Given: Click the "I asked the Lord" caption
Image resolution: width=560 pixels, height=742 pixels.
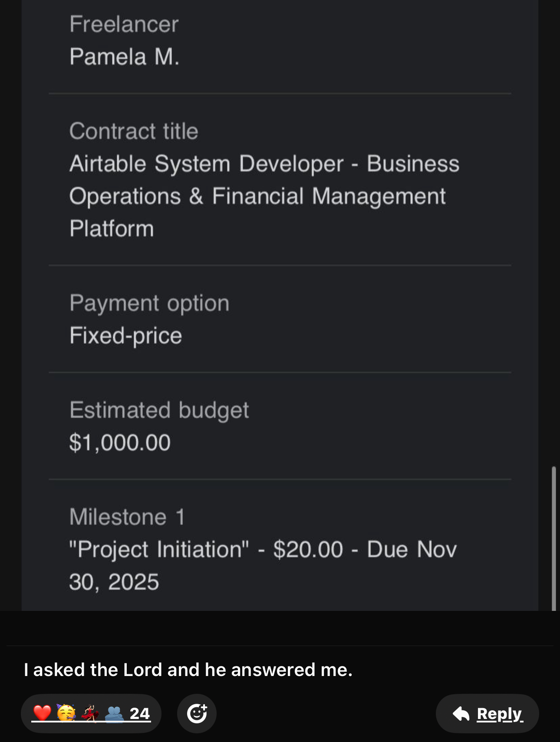Looking at the screenshot, I should point(188,669).
